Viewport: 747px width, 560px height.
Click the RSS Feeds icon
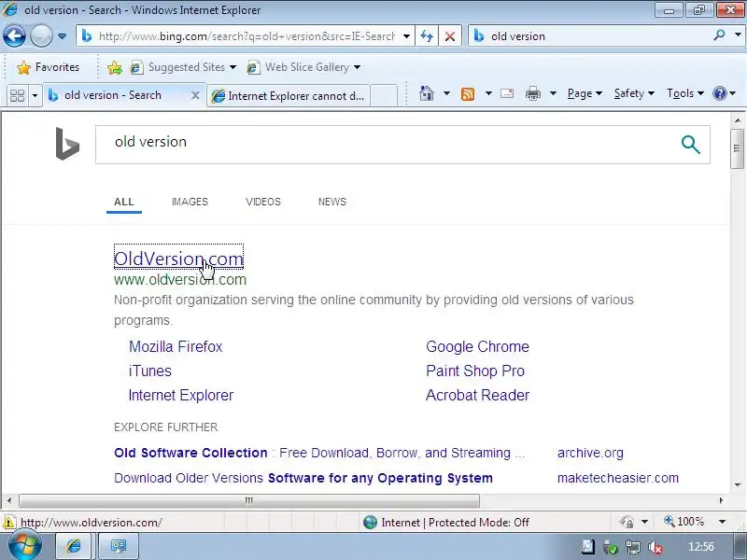pyautogui.click(x=468, y=94)
